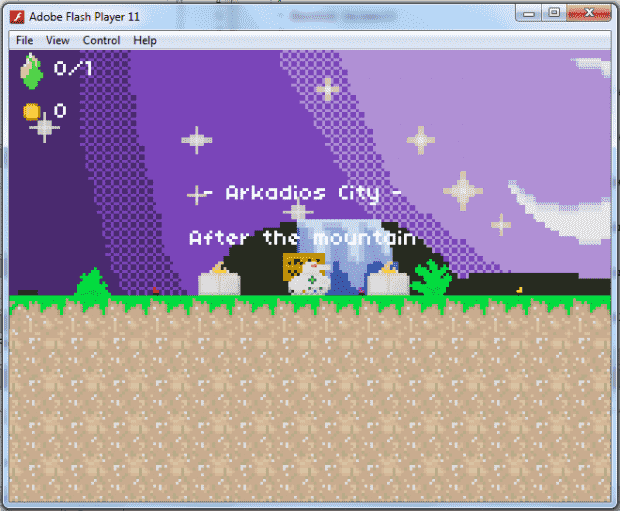Open the Help menu

[145, 40]
